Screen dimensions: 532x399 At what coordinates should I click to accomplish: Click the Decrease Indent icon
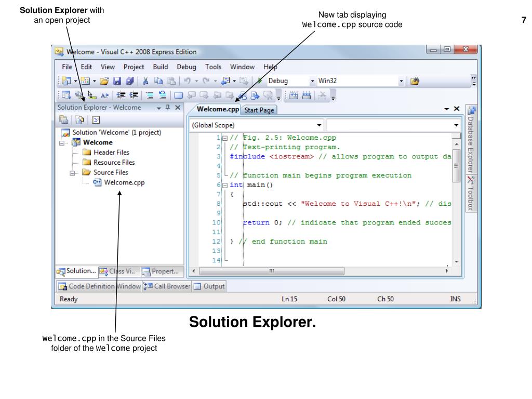pos(121,96)
